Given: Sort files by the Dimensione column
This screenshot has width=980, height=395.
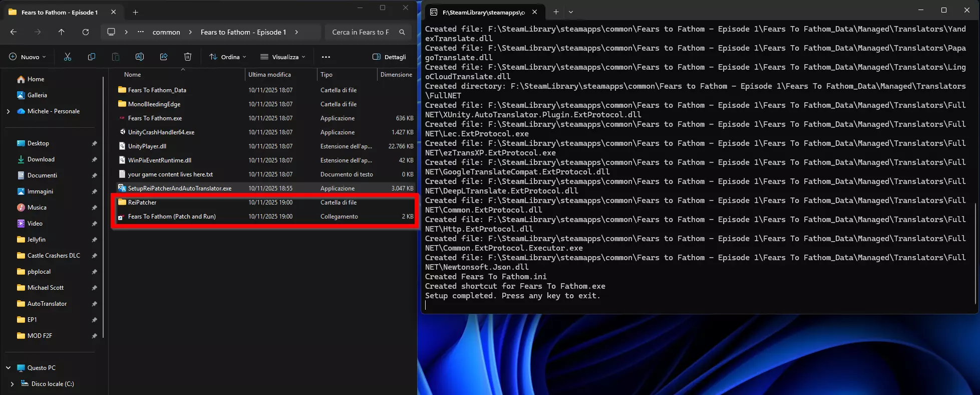Looking at the screenshot, I should (396, 75).
